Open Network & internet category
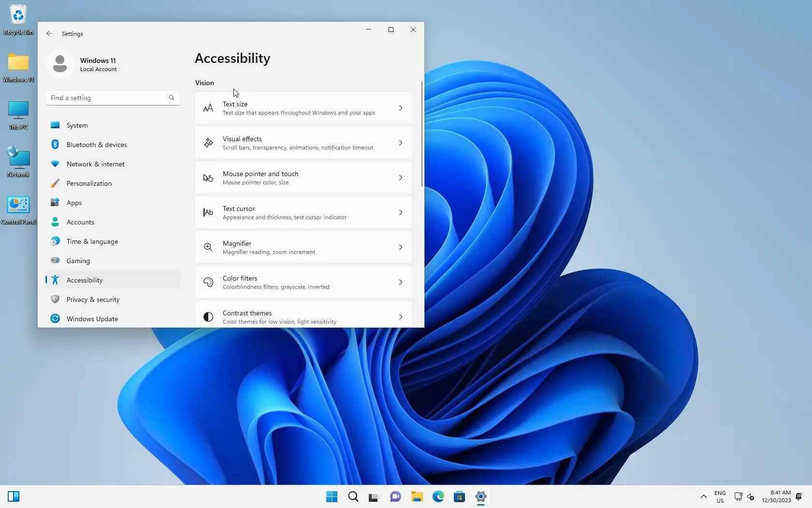 (113, 164)
